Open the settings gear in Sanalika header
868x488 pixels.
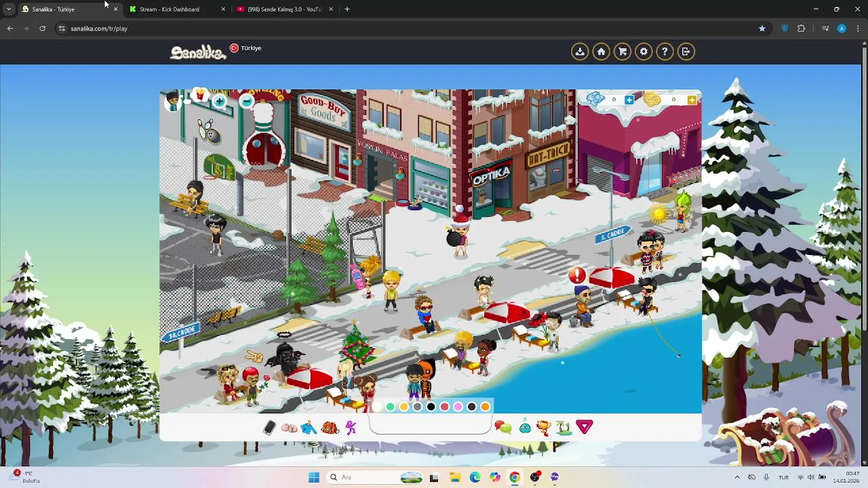click(x=644, y=52)
